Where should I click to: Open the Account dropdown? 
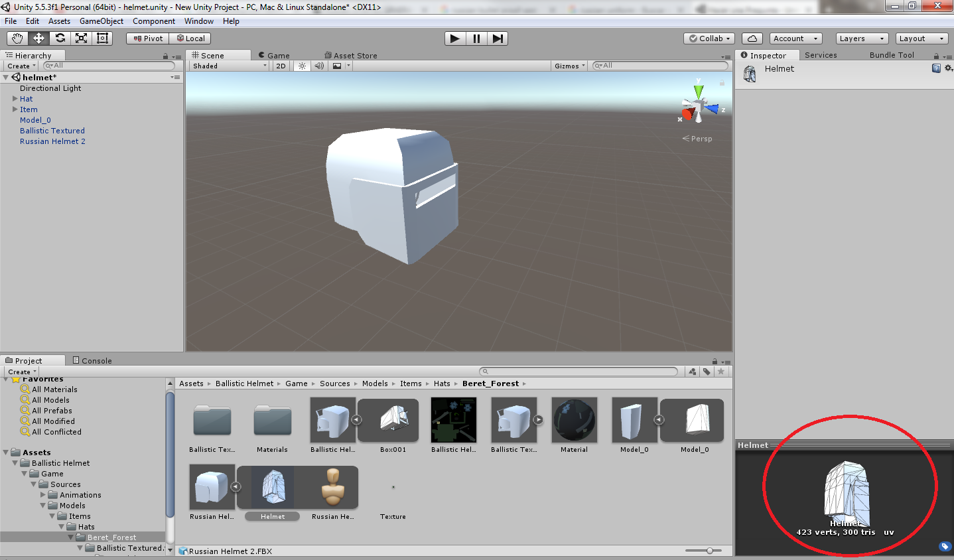click(796, 38)
